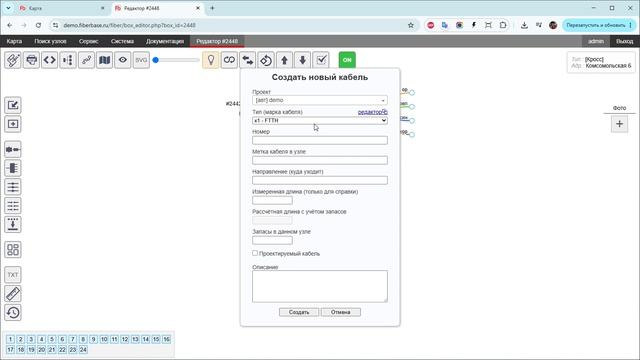Click the print icon in the toolbar
Image resolution: width=640 pixels, height=360 pixels.
tap(31, 60)
